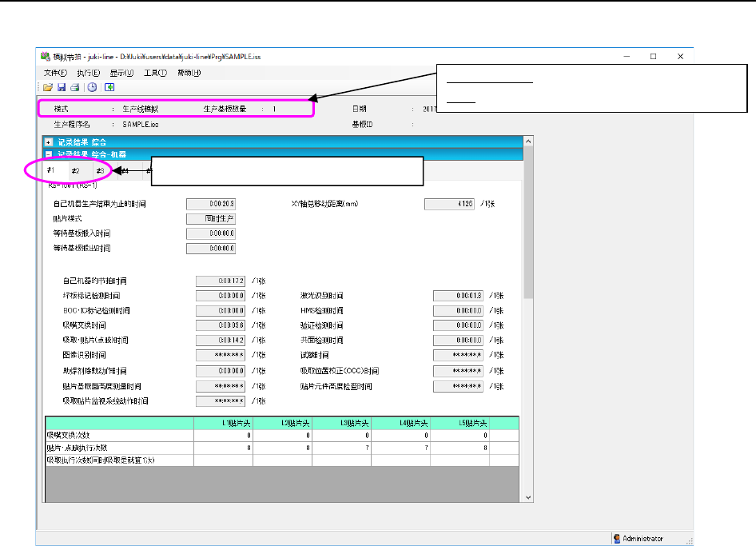Screen dimensions: 756x546
Task: Click the clock simulation icon
Action: 92,87
